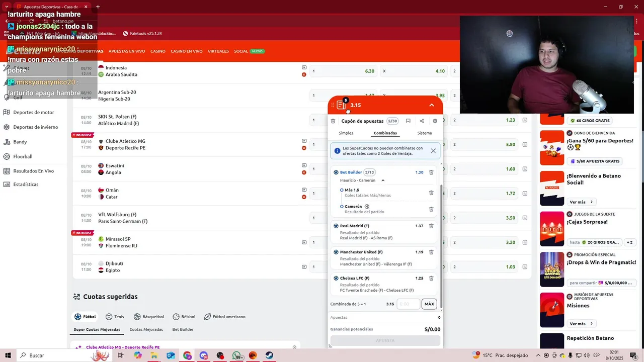Open Cajas Sorpresa promo thumbnail
The image size is (644, 362).
point(552,229)
